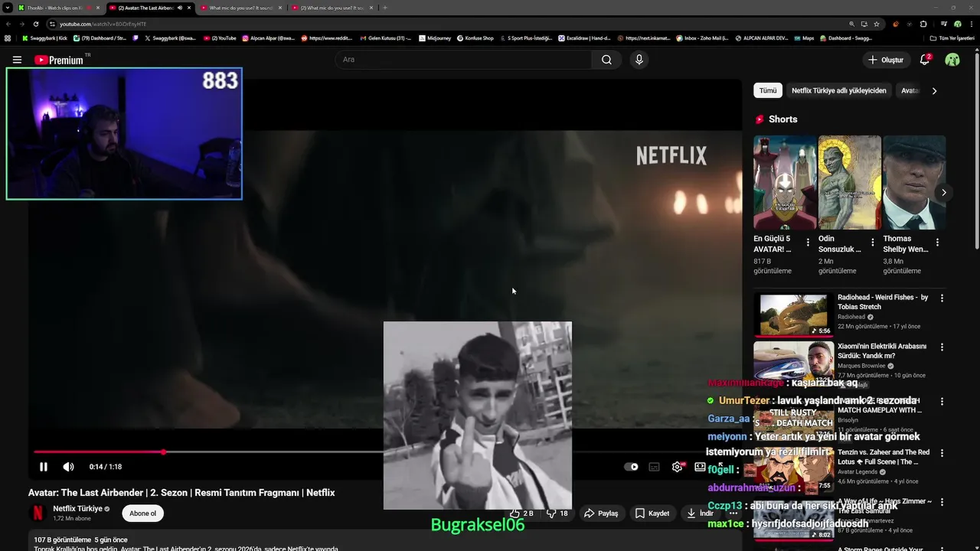This screenshot has height=551, width=980.
Task: Switch to first What mic do you use tab
Action: (x=241, y=8)
